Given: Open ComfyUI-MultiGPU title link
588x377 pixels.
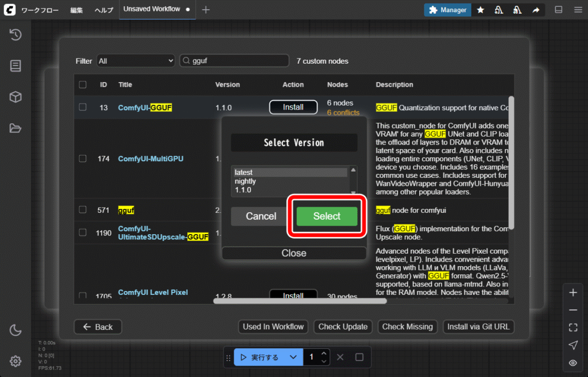Looking at the screenshot, I should point(151,158).
